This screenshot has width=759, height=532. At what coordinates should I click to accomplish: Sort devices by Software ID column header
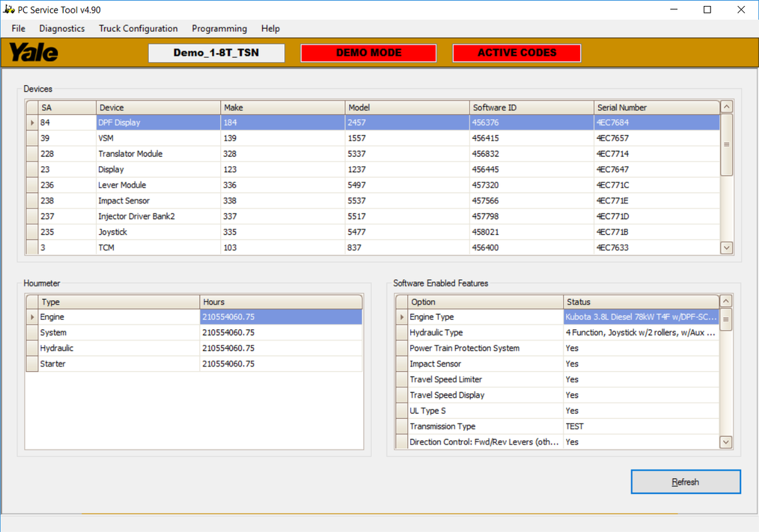pos(531,108)
